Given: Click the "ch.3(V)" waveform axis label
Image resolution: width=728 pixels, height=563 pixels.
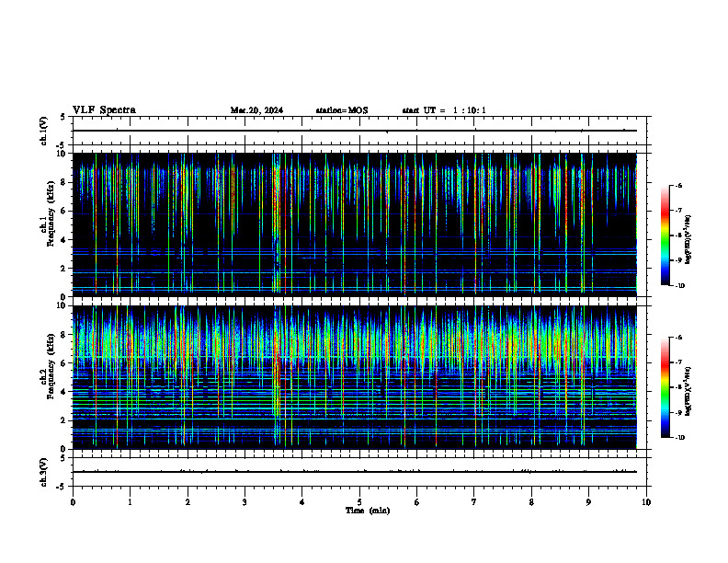Looking at the screenshot, I should point(44,473).
